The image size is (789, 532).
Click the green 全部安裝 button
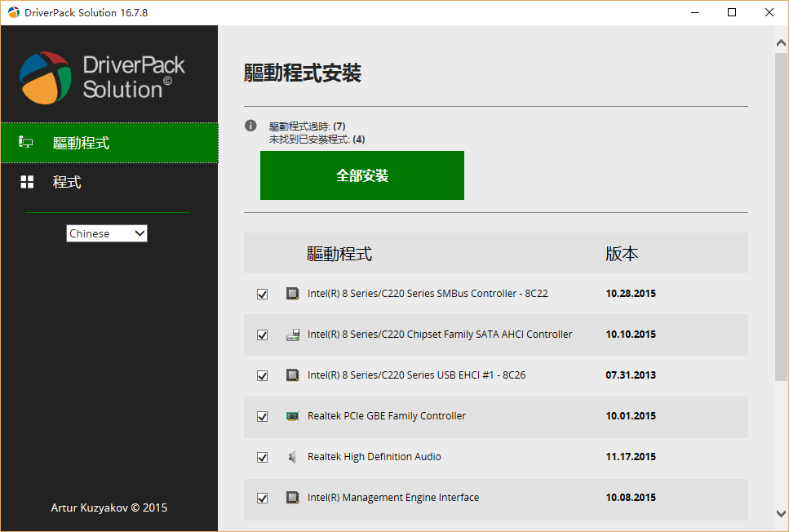[x=362, y=175]
